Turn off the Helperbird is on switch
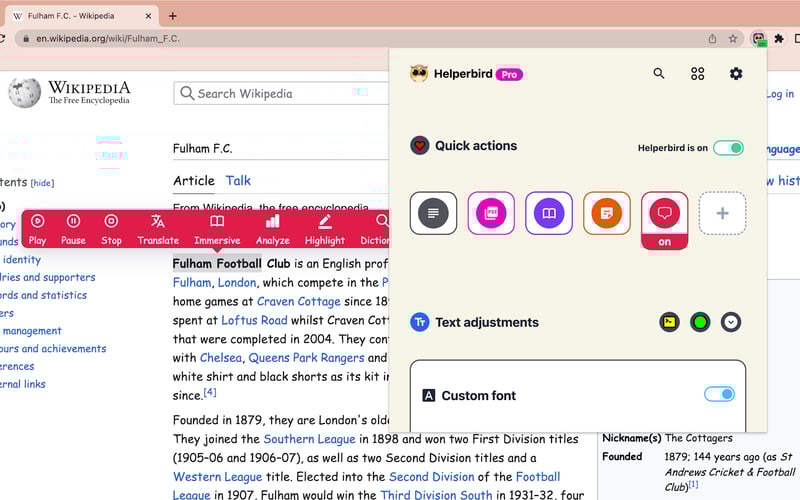The width and height of the screenshot is (800, 500). [x=728, y=148]
